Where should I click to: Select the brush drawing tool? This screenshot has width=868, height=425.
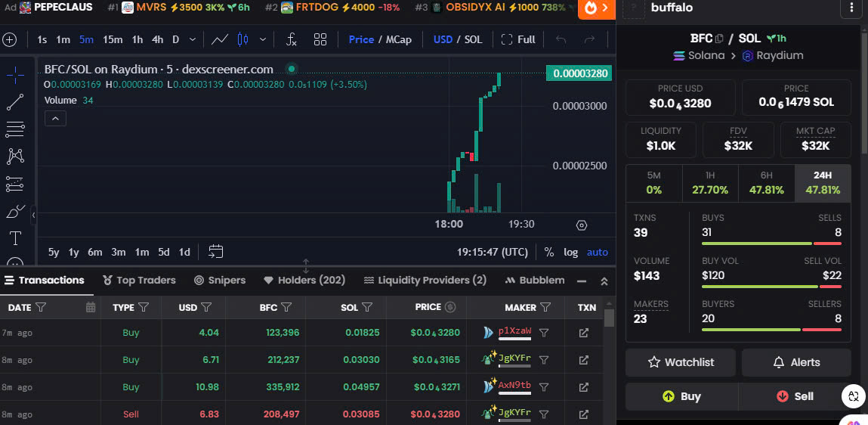pos(15,211)
